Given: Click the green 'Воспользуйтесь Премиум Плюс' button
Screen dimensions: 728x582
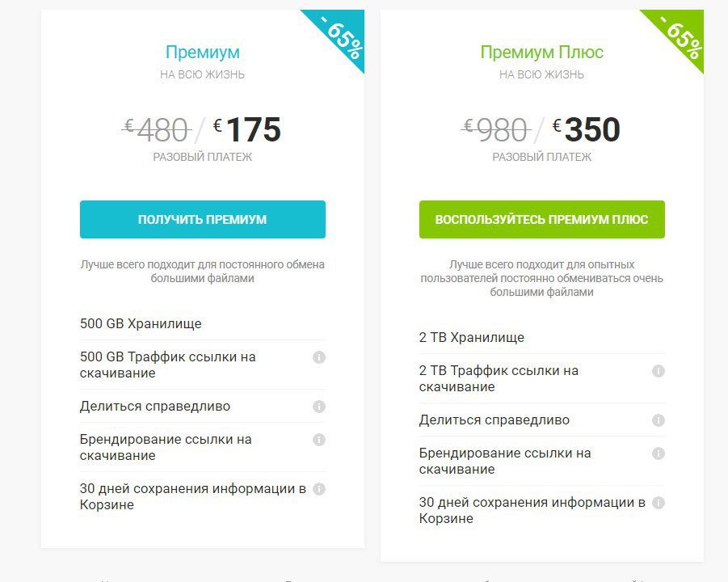Looking at the screenshot, I should 542,219.
